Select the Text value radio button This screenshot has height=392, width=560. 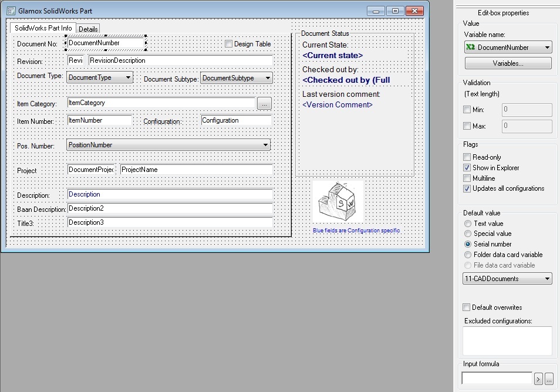point(467,224)
